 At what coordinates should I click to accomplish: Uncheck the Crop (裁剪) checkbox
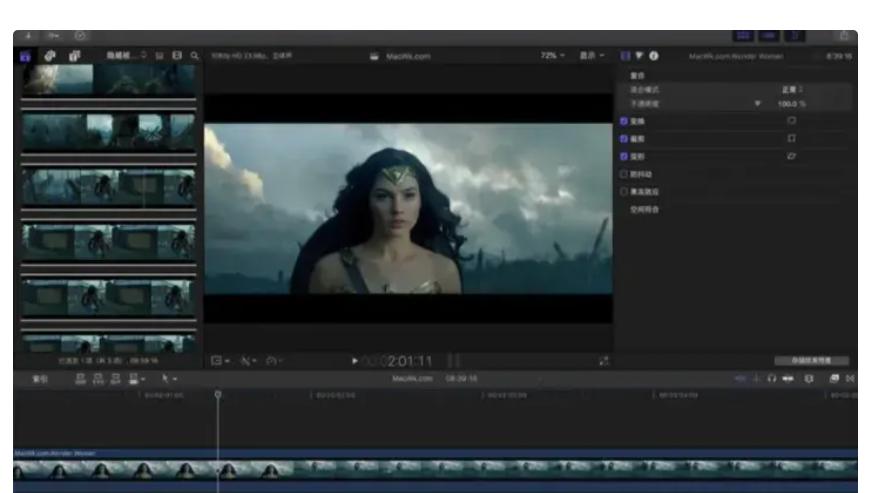coord(626,139)
